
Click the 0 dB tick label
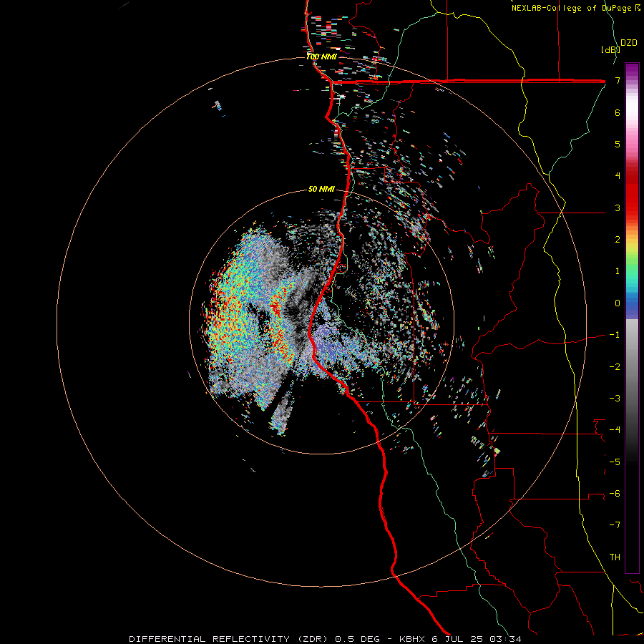618,303
